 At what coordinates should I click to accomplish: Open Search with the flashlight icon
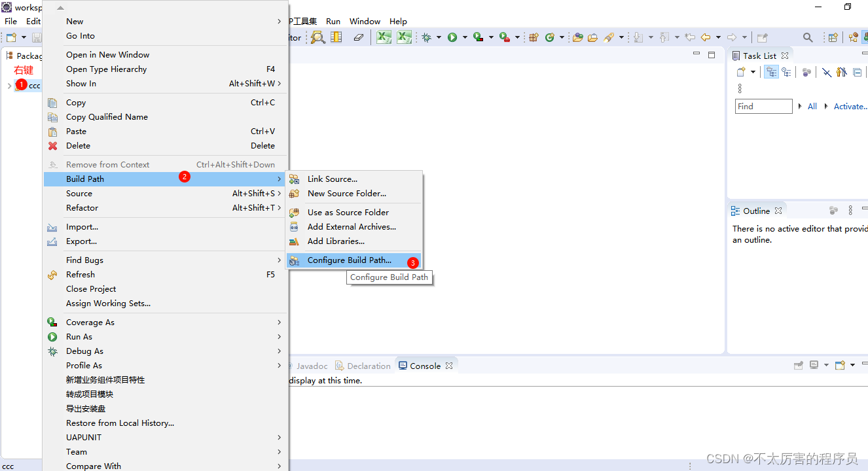(x=609, y=37)
